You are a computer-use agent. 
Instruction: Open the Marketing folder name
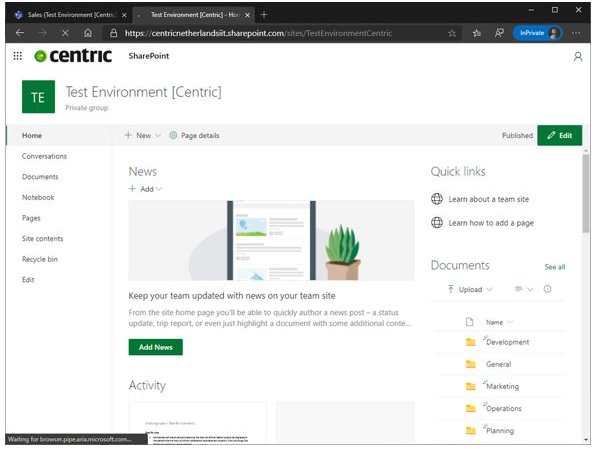503,386
